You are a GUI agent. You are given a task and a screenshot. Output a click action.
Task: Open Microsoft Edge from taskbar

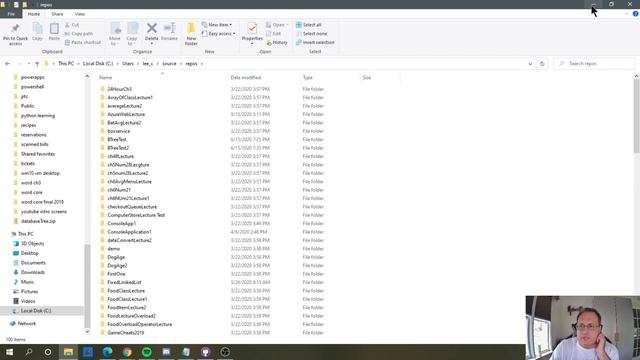pyautogui.click(x=107, y=352)
